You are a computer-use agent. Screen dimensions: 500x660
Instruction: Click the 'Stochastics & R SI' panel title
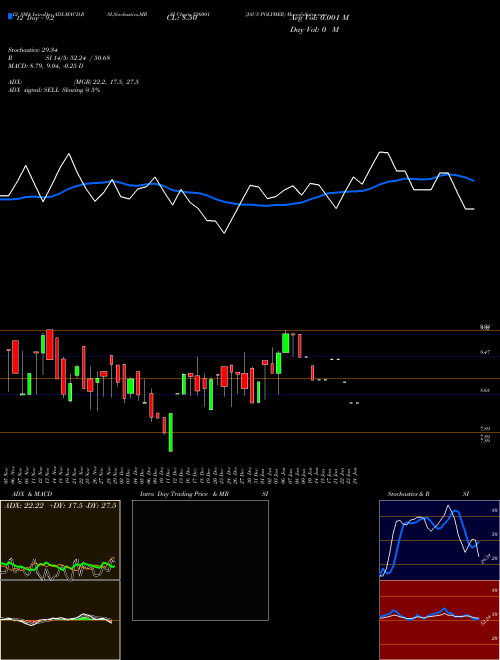pyautogui.click(x=428, y=494)
